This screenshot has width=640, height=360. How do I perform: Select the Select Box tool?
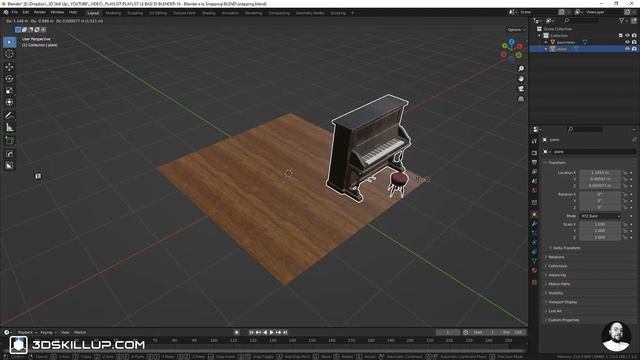click(9, 42)
